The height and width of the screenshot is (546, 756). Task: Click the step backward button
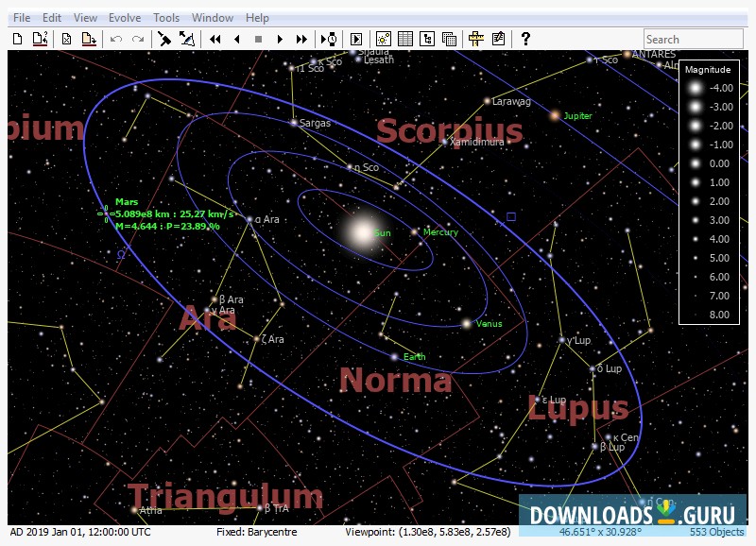tap(237, 39)
